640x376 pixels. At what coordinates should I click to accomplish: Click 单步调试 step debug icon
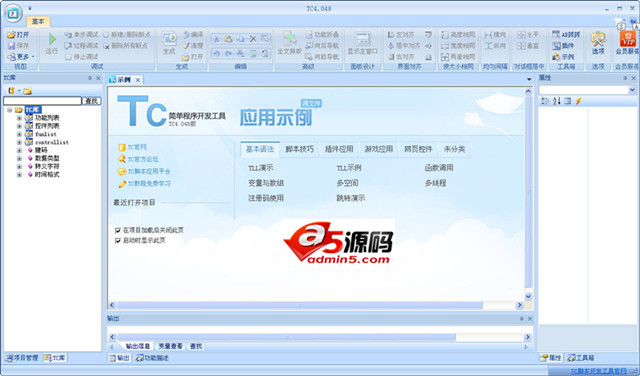(x=68, y=35)
